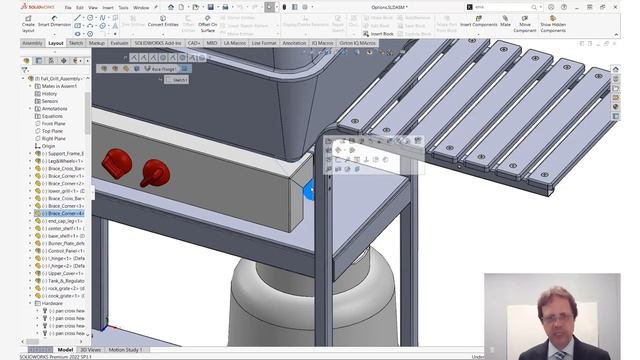Click the Insert Components tool

tap(478, 21)
